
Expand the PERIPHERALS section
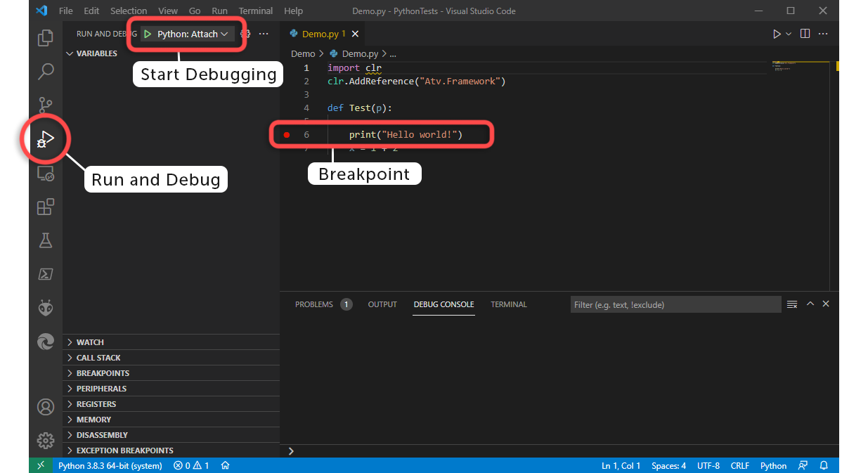point(171,389)
